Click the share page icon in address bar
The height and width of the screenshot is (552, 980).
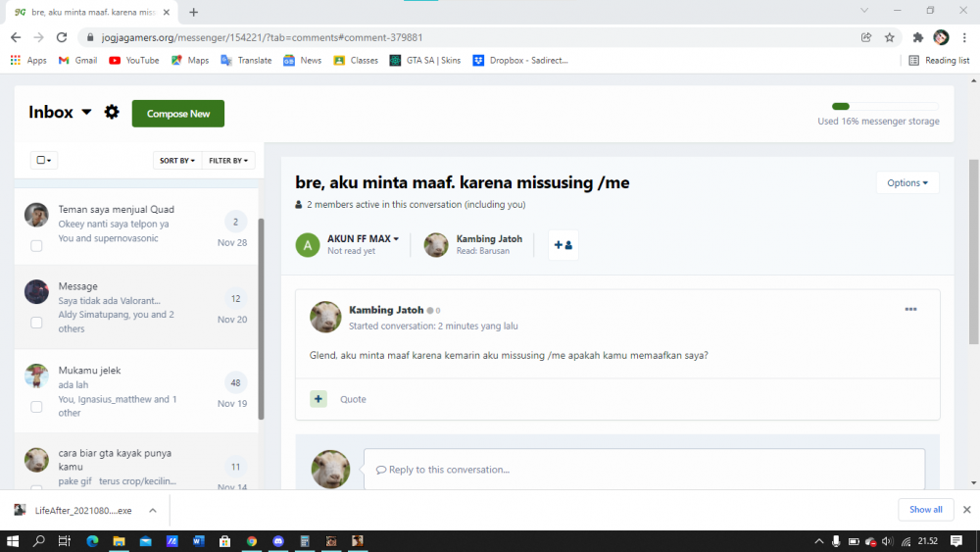point(866,37)
